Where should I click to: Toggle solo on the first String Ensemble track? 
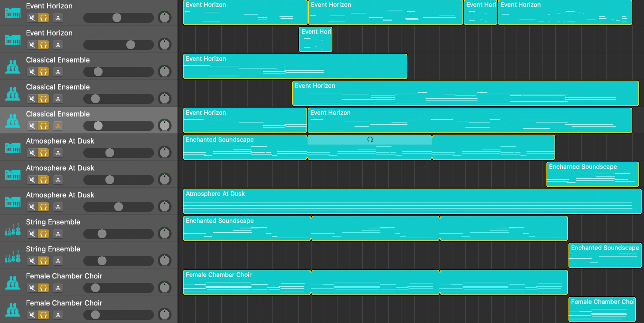[x=44, y=233]
